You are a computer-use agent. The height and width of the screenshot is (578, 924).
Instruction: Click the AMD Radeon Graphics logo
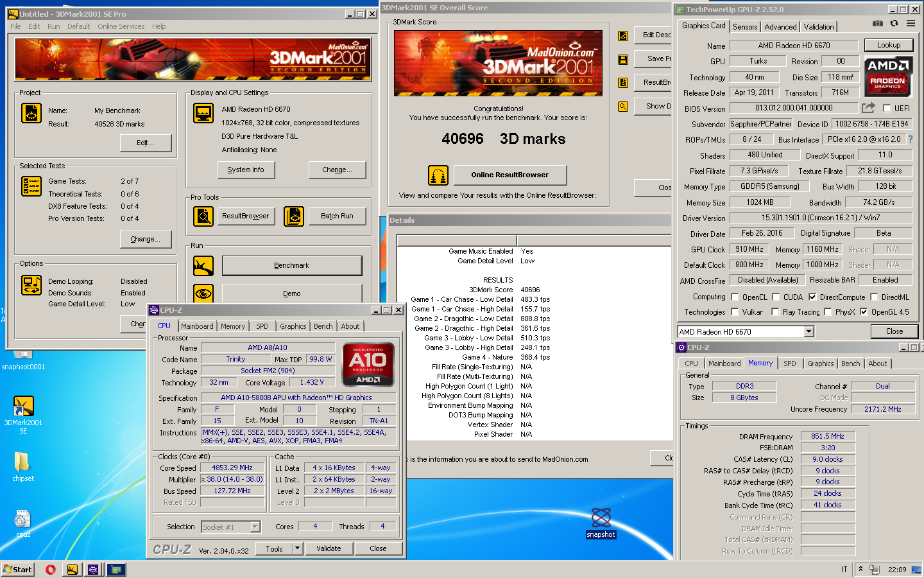pos(887,75)
